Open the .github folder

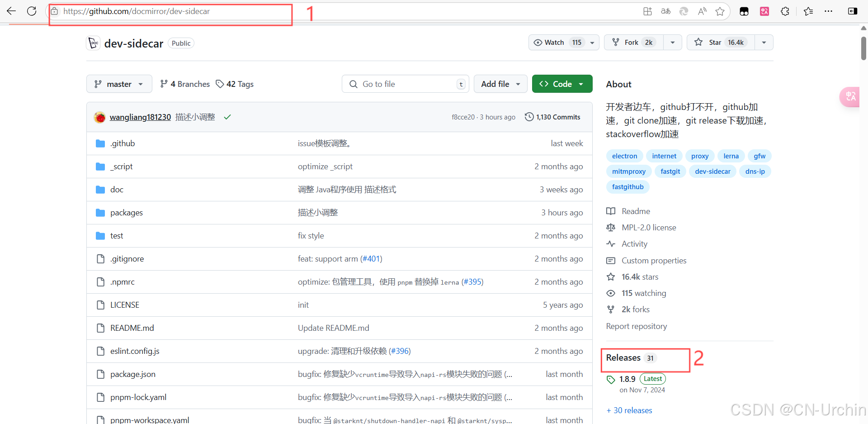pyautogui.click(x=123, y=143)
